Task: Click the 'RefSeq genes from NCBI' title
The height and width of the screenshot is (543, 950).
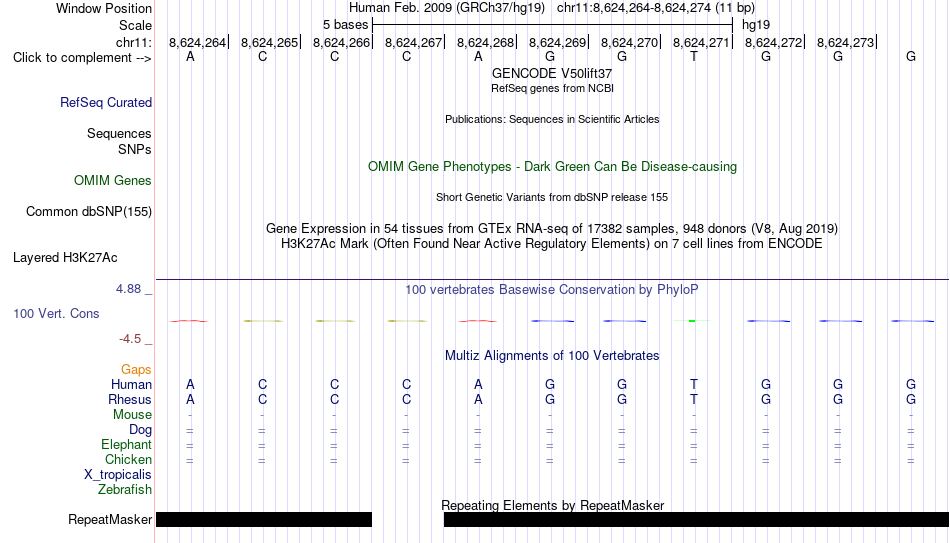Action: [552, 88]
